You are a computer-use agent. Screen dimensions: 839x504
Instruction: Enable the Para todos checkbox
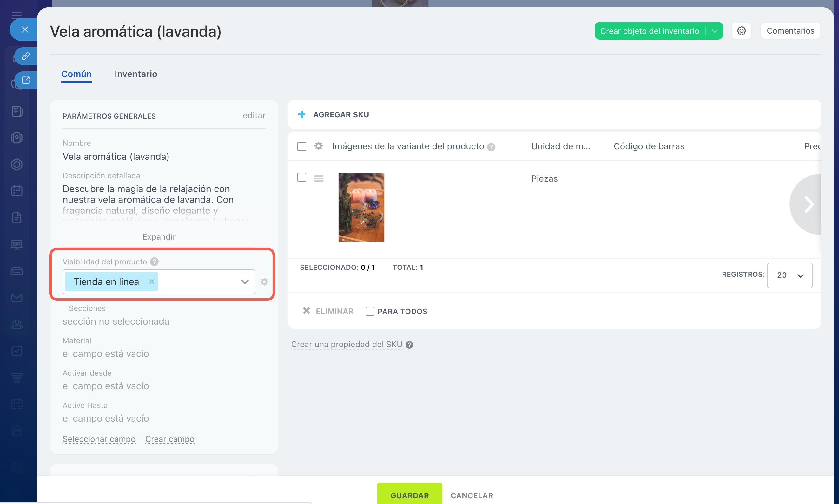coord(370,311)
